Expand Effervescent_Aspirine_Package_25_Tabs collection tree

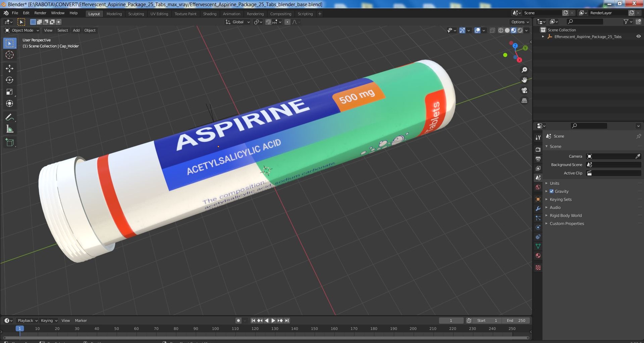pos(543,37)
